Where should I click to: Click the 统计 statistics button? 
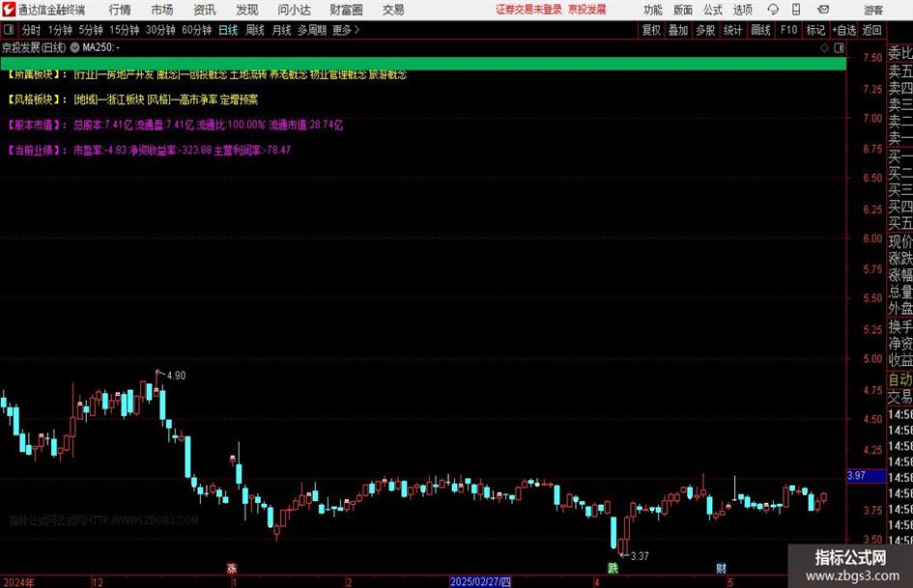732,30
